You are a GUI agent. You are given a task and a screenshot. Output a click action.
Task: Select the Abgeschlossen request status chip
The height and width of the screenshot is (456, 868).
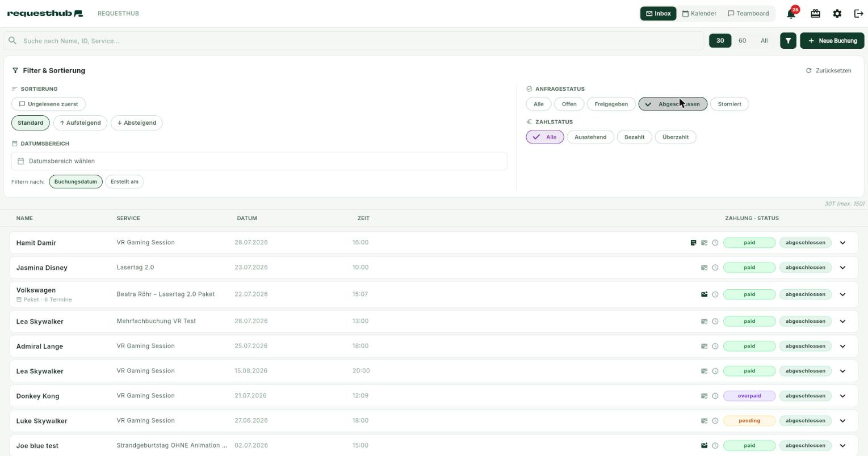[x=673, y=104]
